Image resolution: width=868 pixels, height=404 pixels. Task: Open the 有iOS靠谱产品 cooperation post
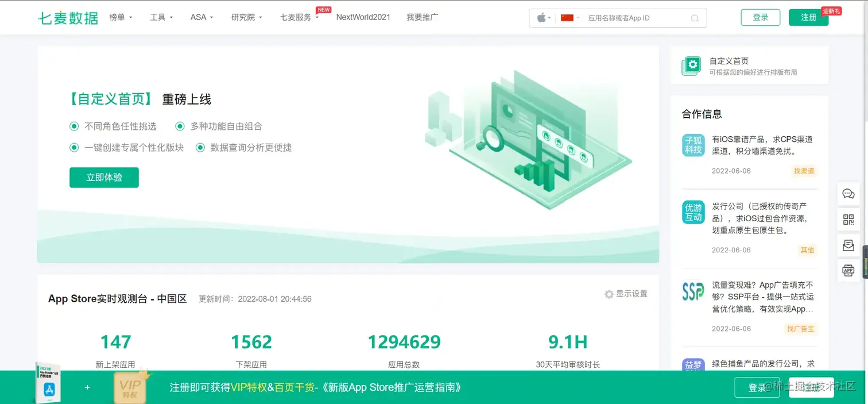point(762,145)
